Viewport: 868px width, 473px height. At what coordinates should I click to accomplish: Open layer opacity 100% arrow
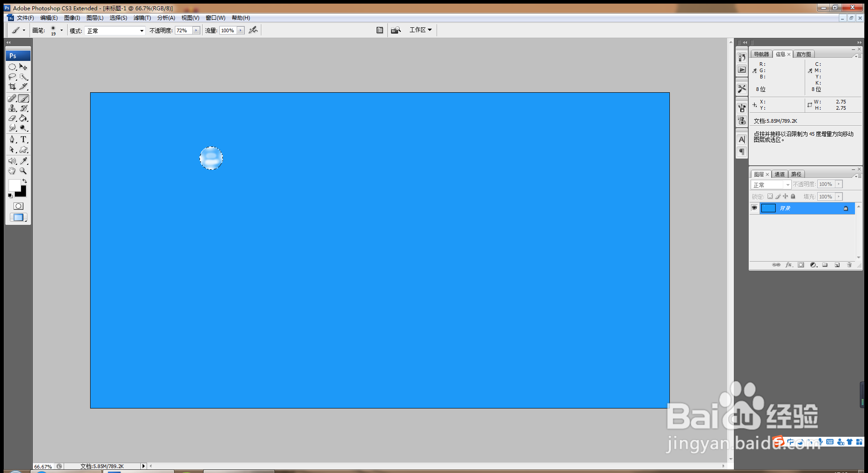point(838,184)
